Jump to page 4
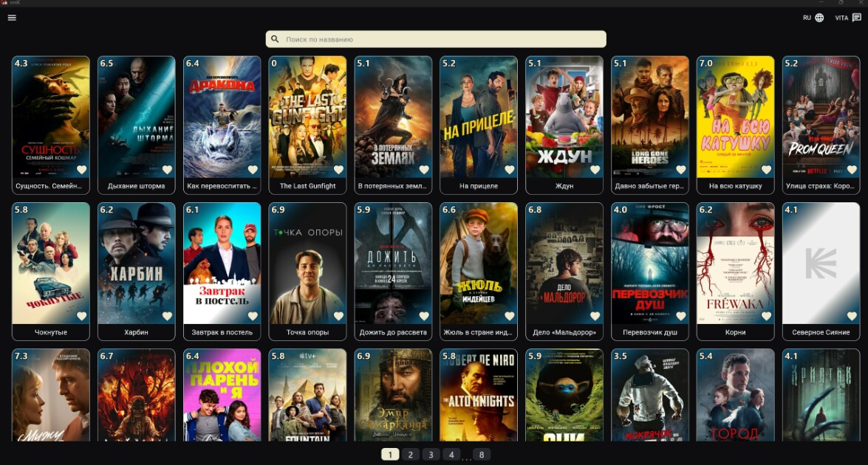Viewport: 868px width, 465px height. [451, 455]
